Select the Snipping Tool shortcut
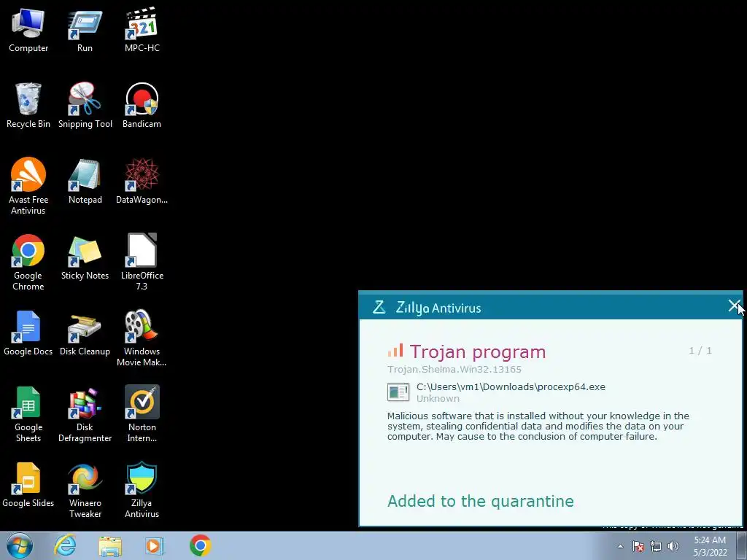 tap(85, 106)
